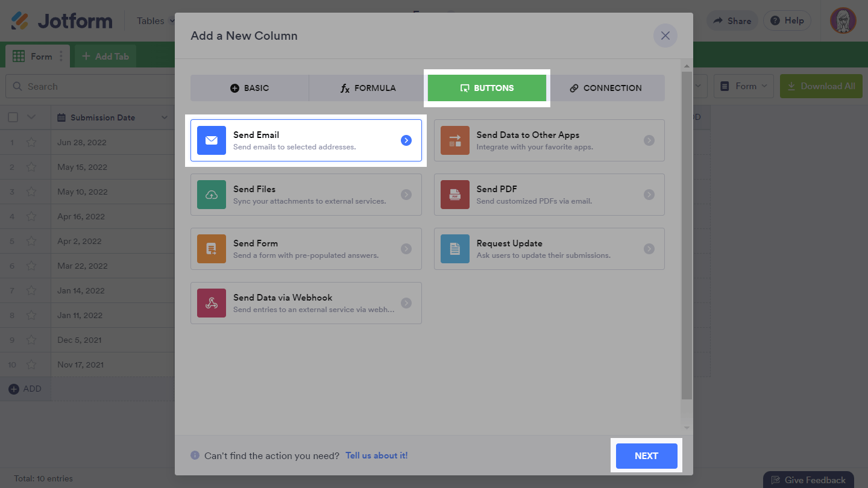Toggle the select-all rows checkbox
868x488 pixels.
pyautogui.click(x=13, y=117)
